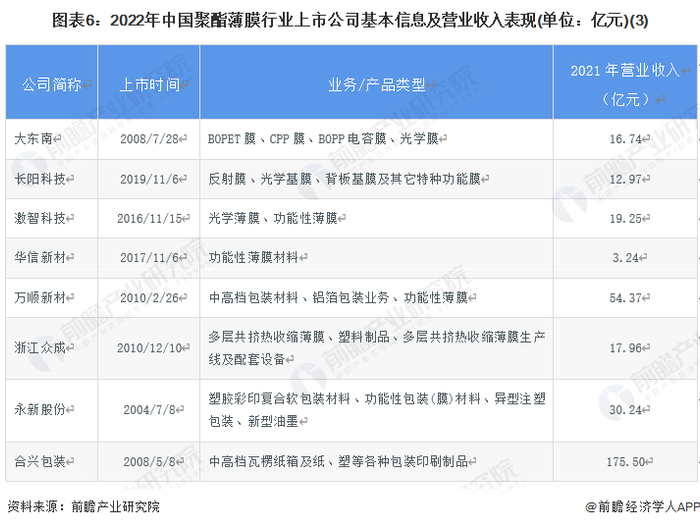
Task: Click the listing date 2010/2/26
Action: [149, 298]
